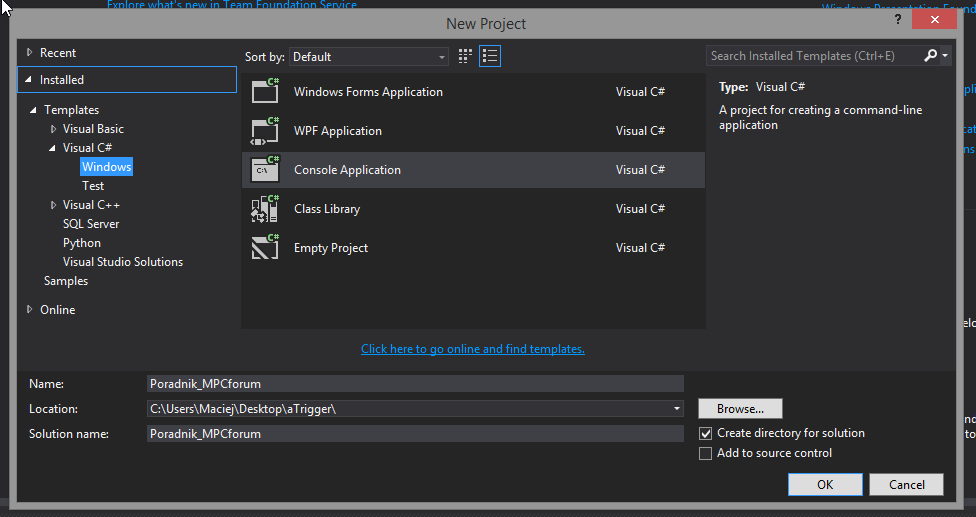Image resolution: width=976 pixels, height=517 pixels.
Task: Select the Console Application text
Action: (x=347, y=170)
